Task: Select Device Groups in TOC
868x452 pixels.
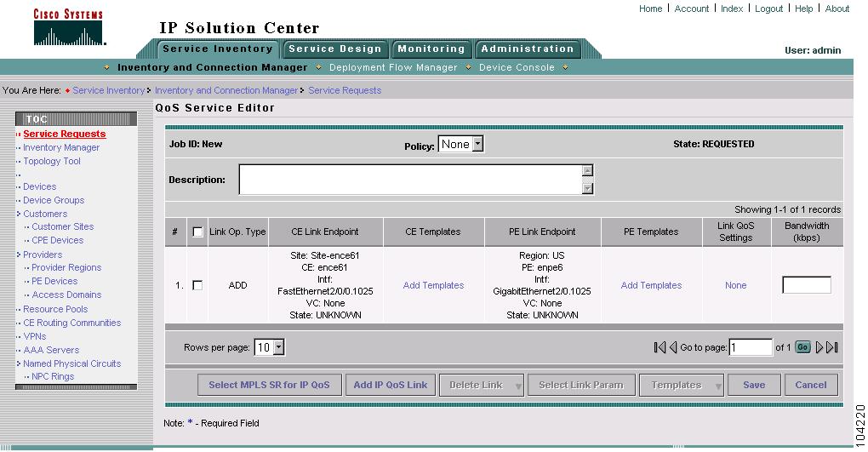Action: (54, 200)
